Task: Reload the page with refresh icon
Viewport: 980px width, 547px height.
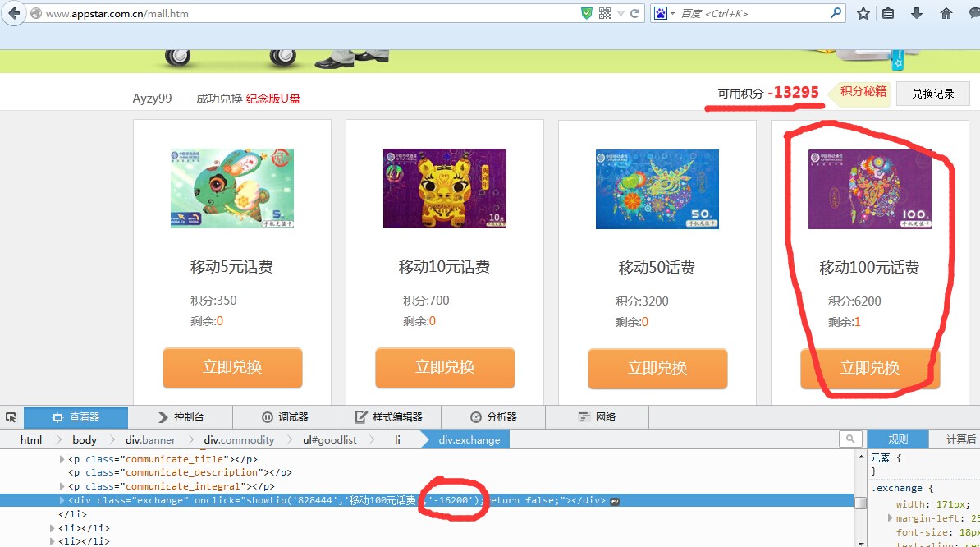Action: (x=635, y=13)
